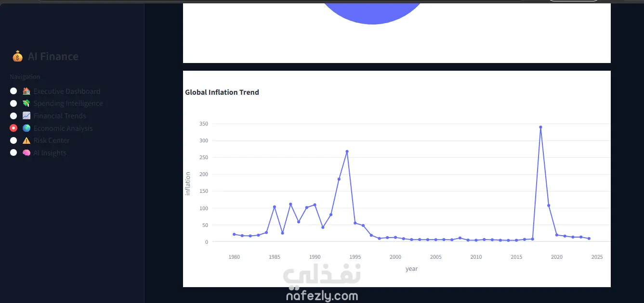Click the 2018 inflation peak data point

[540, 127]
